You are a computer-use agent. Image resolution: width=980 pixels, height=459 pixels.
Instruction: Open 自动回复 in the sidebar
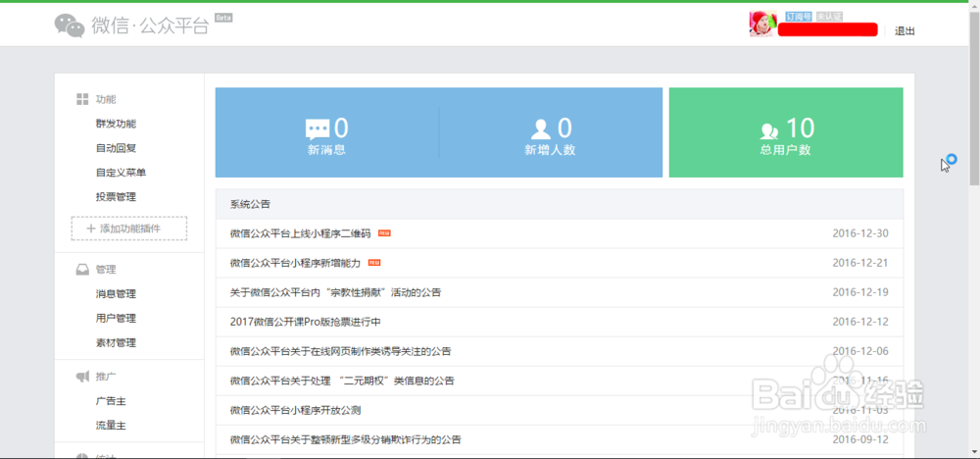coord(116,148)
